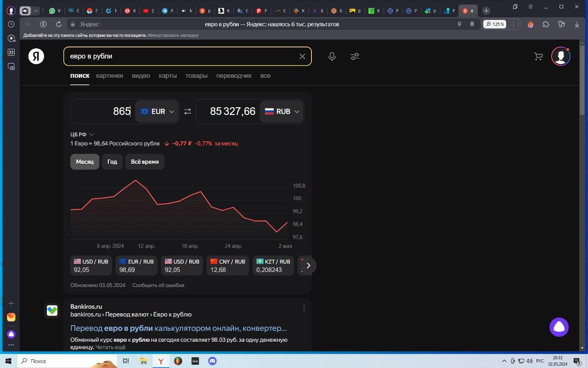Expand the ЦБ РФ source selector

tap(82, 134)
